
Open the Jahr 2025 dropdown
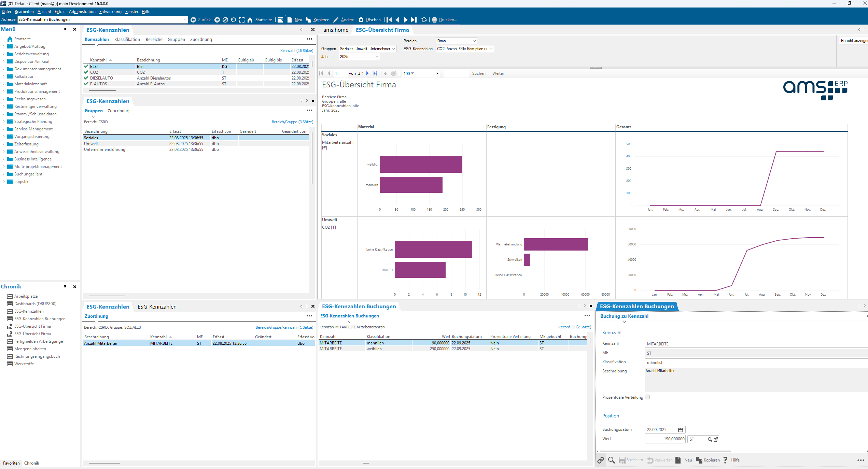click(x=377, y=57)
